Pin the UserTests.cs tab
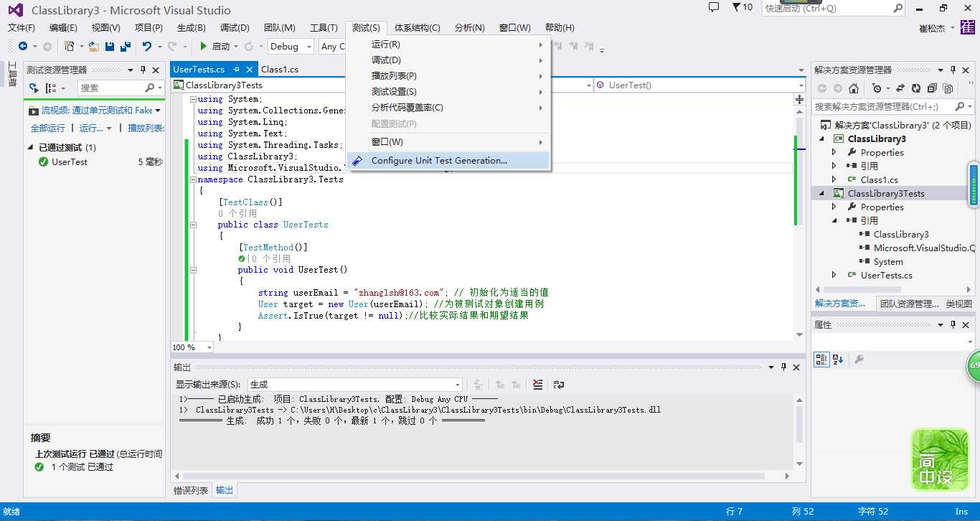 pos(235,70)
